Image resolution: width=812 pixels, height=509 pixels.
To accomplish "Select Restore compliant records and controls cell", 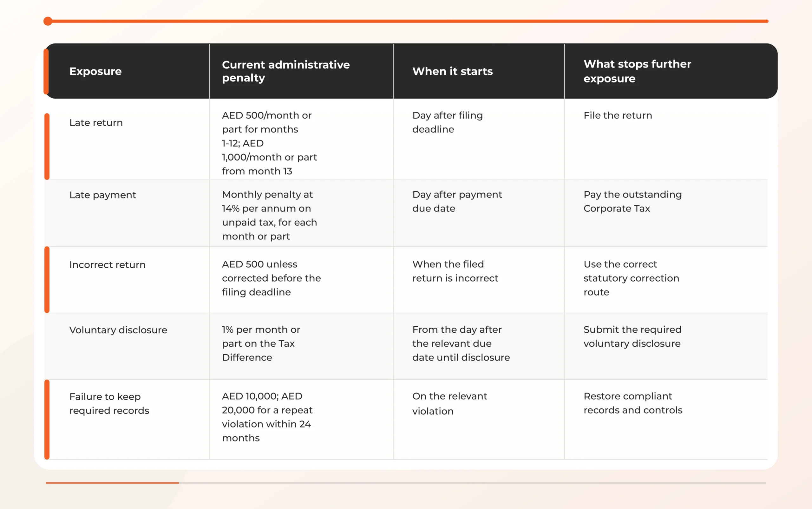I will pyautogui.click(x=633, y=403).
